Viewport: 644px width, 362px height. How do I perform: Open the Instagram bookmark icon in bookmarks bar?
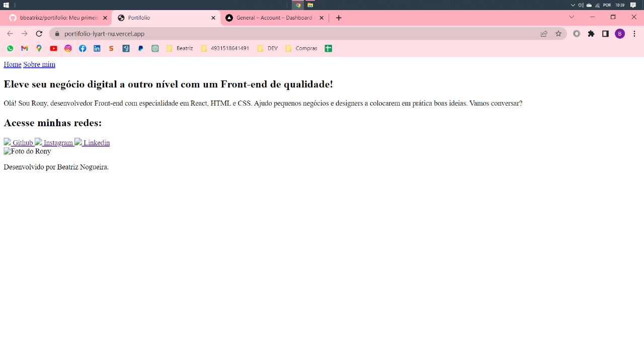click(68, 48)
